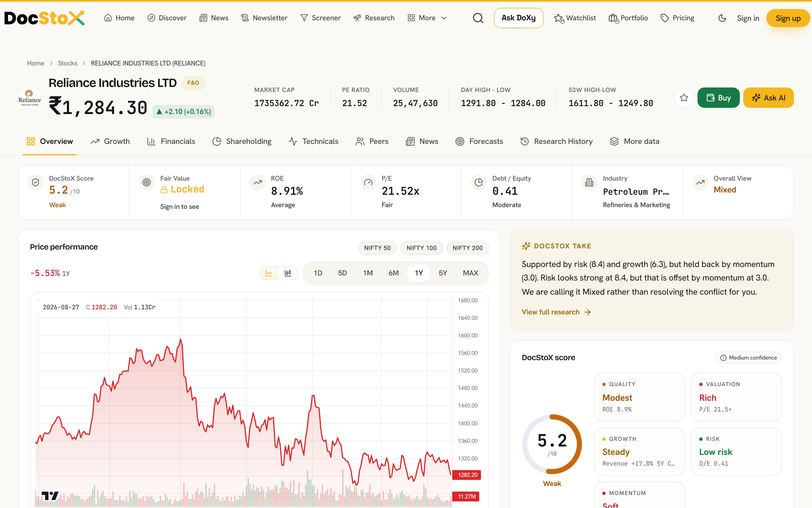The width and height of the screenshot is (812, 508).
Task: Click Sign in link
Action: coord(748,18)
